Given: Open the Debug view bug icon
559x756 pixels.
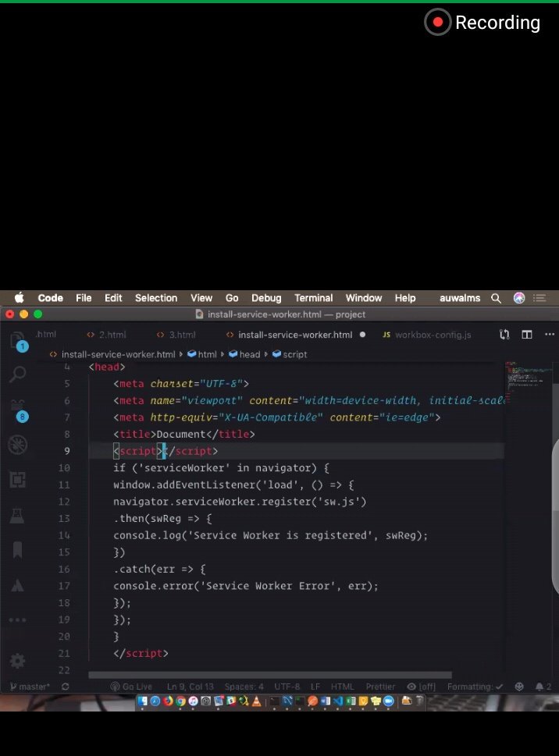Looking at the screenshot, I should coord(17,445).
